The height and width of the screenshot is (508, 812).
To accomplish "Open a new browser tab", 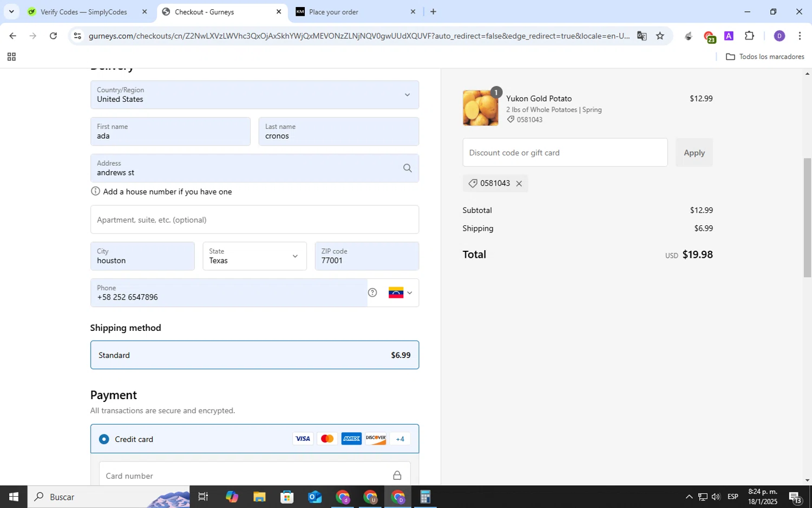I will click(433, 11).
